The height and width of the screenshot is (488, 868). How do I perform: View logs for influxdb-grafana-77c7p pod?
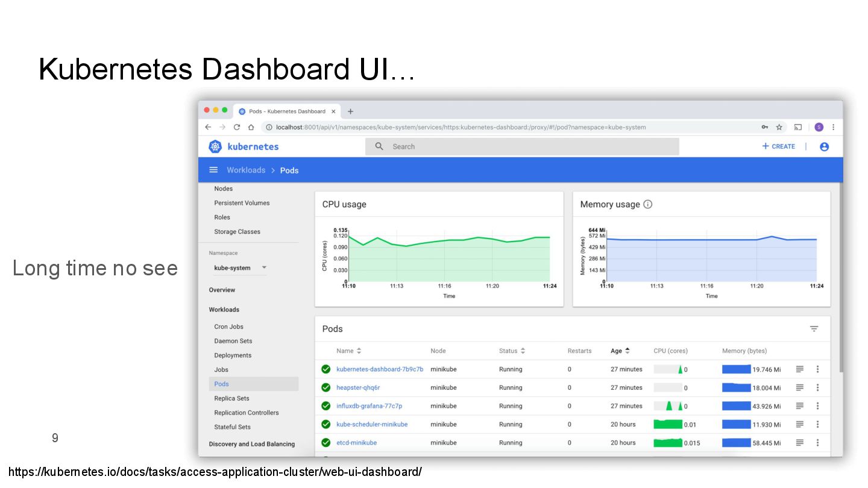(799, 406)
